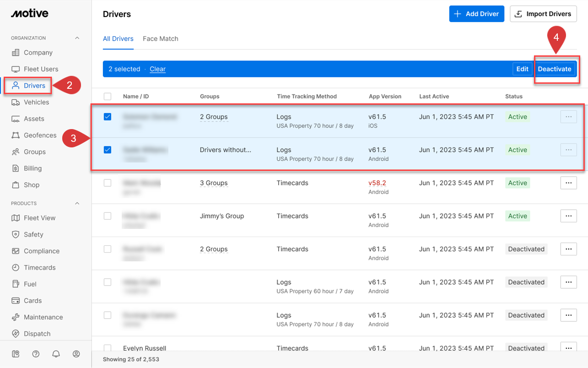Open more options for last 70 hour deactivated row
The width and height of the screenshot is (588, 368).
568,315
